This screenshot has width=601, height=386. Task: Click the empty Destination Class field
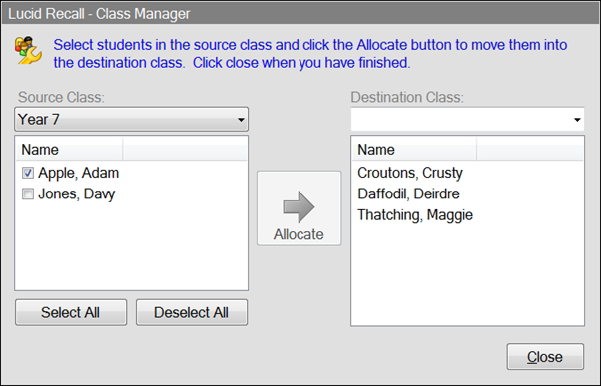pyautogui.click(x=467, y=120)
